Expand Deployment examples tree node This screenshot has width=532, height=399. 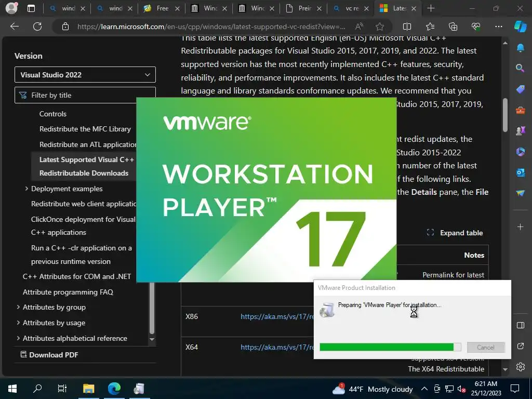point(26,189)
